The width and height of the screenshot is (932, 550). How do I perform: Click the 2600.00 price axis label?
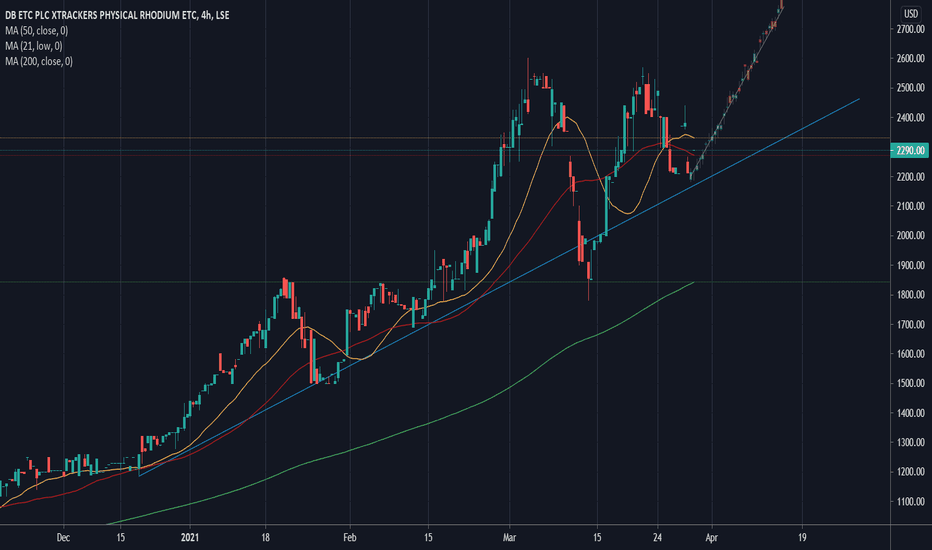(911, 58)
